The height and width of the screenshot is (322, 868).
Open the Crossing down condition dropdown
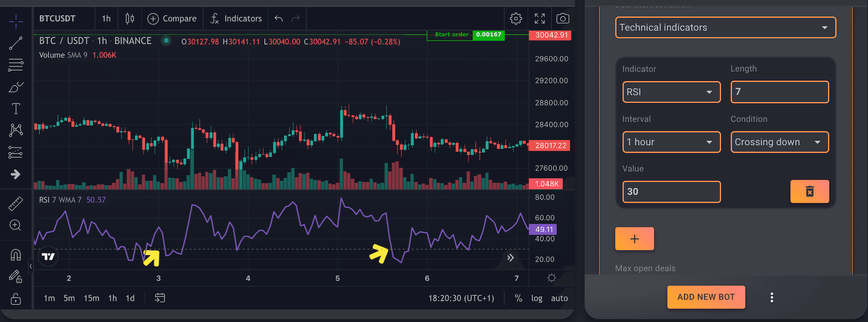coord(779,142)
